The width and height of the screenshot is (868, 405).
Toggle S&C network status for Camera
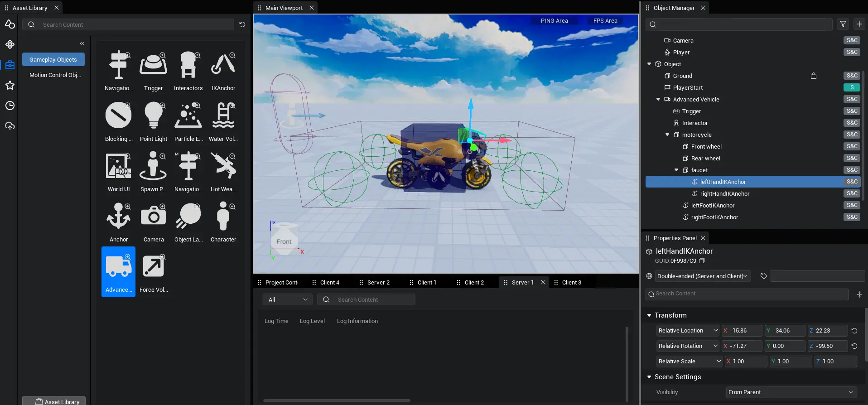(x=852, y=40)
